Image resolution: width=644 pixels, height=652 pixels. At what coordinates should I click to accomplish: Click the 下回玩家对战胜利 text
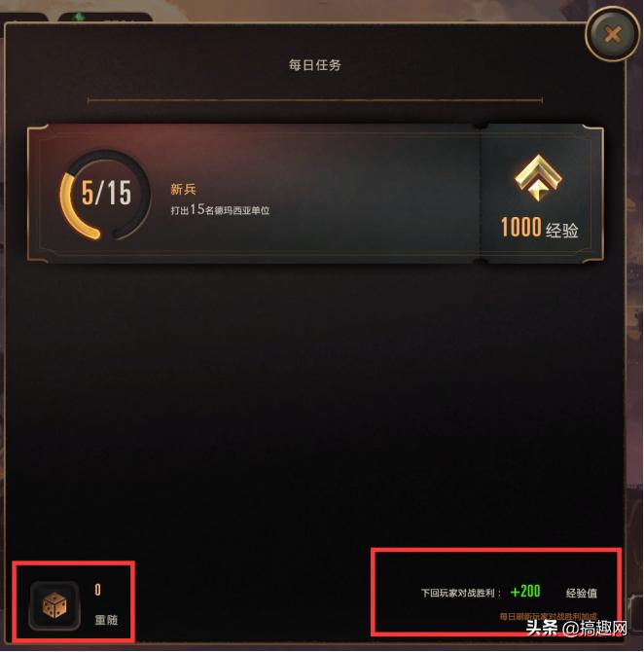[457, 593]
